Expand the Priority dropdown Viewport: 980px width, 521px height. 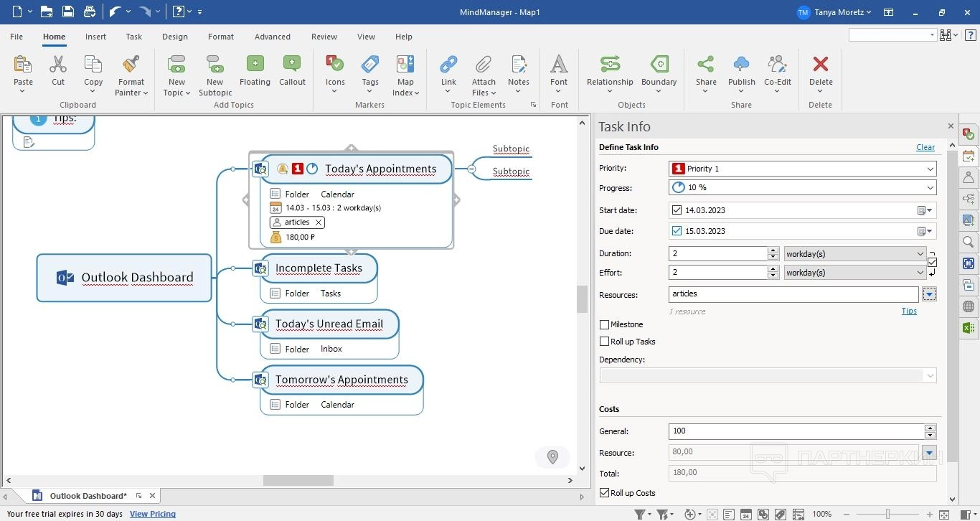[x=930, y=169]
